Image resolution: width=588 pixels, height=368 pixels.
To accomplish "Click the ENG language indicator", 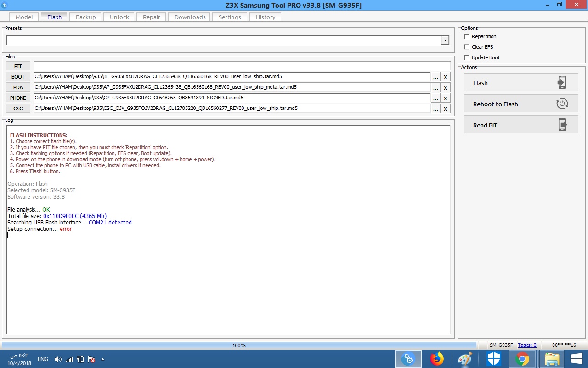I will click(43, 359).
